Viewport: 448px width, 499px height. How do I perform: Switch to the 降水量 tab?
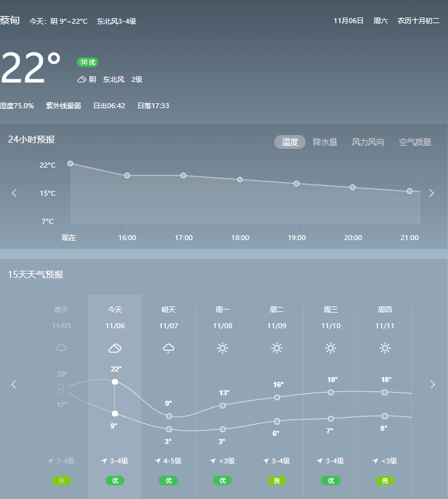[x=325, y=142]
